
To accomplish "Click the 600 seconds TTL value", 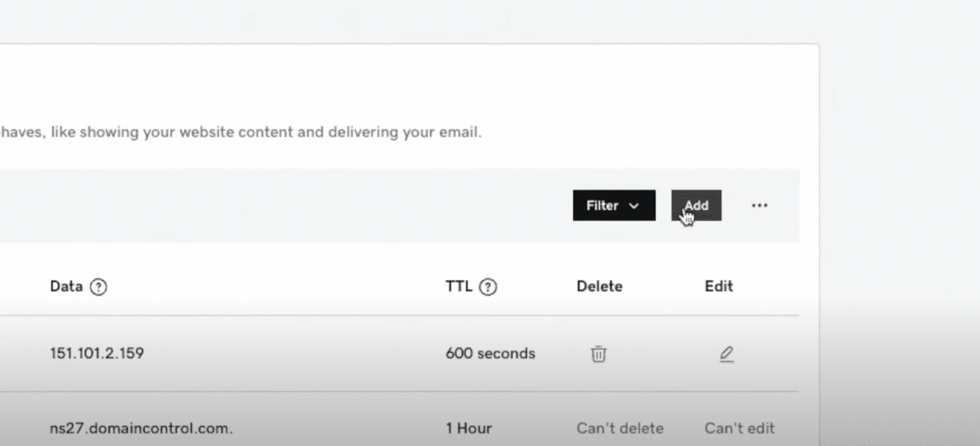I will coord(490,353).
